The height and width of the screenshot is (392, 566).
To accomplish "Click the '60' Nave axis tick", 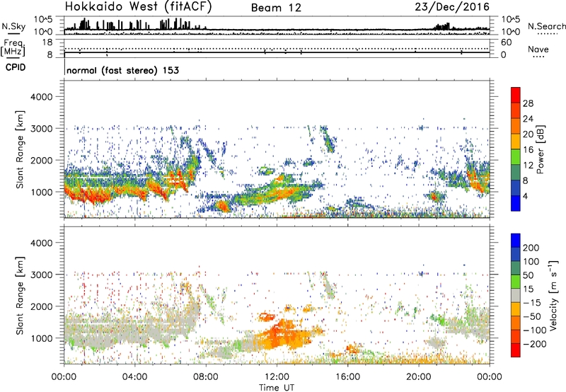I will (506, 42).
